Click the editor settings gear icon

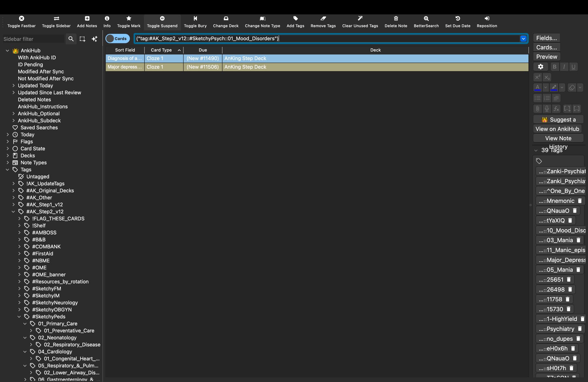pyautogui.click(x=541, y=67)
